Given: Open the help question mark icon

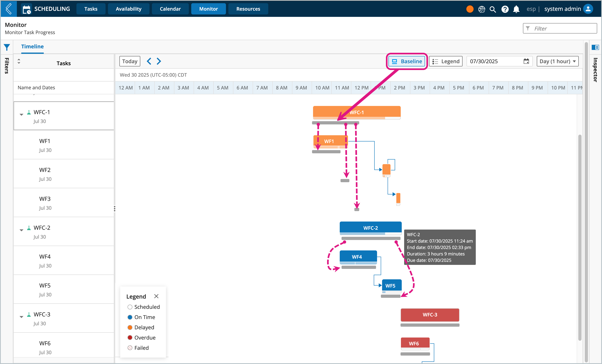Looking at the screenshot, I should coord(505,9).
